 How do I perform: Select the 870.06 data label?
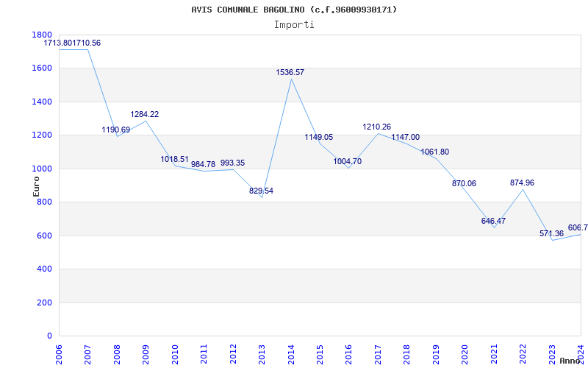(x=465, y=183)
